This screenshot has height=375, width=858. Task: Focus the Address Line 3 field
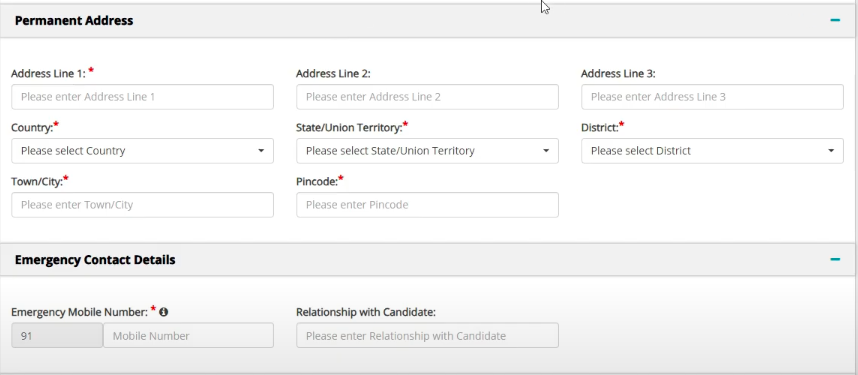(712, 97)
